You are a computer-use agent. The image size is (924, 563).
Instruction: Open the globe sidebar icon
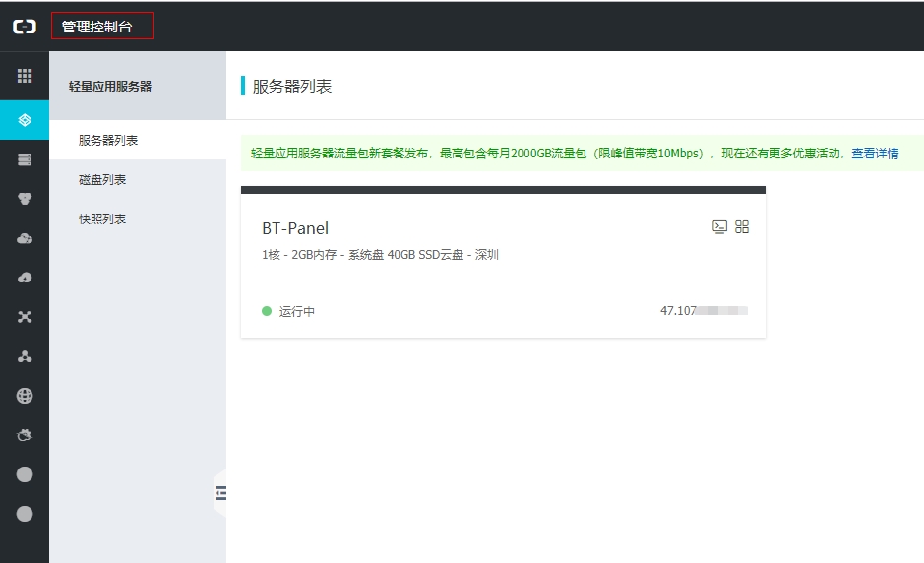pos(25,396)
